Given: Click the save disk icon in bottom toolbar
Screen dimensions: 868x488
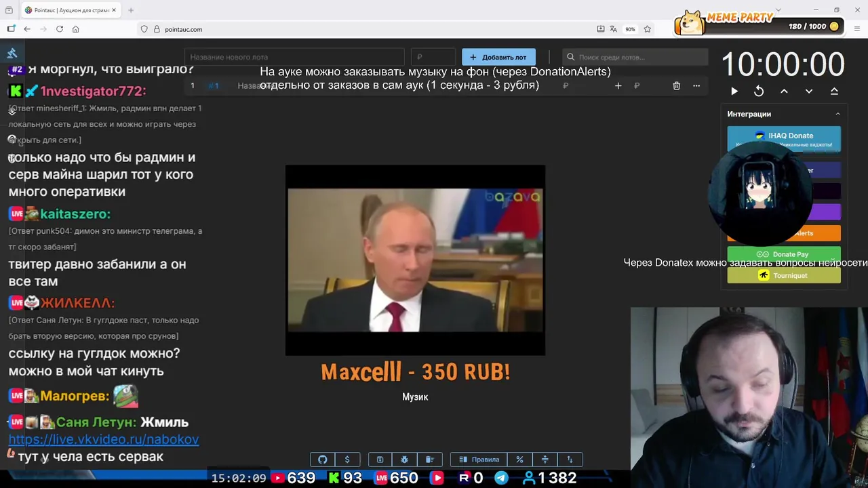Looking at the screenshot, I should 380,460.
